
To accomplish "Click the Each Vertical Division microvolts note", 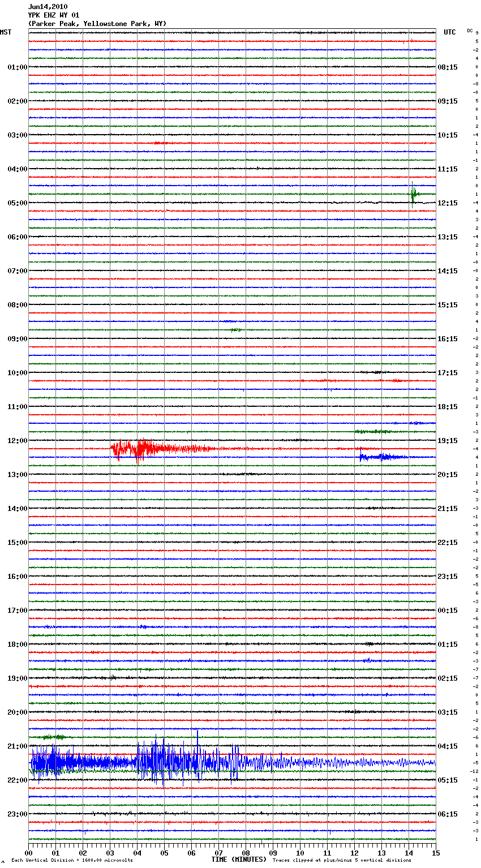I will pyautogui.click(x=72, y=860).
